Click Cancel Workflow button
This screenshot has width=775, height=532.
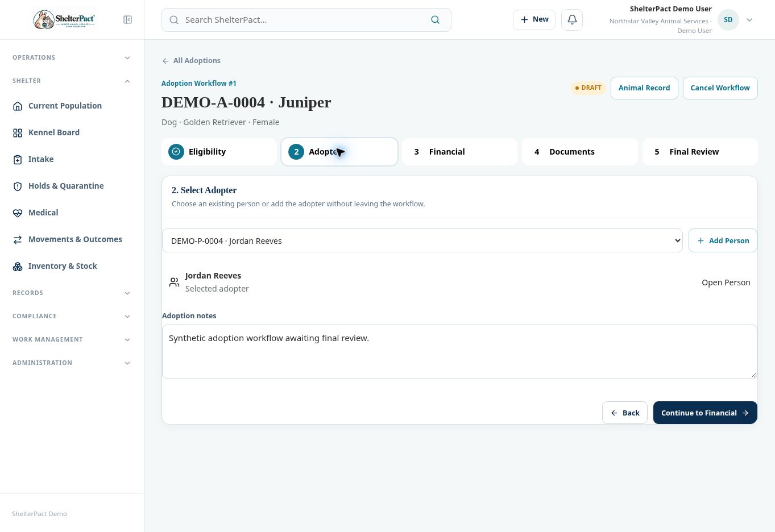tap(720, 88)
